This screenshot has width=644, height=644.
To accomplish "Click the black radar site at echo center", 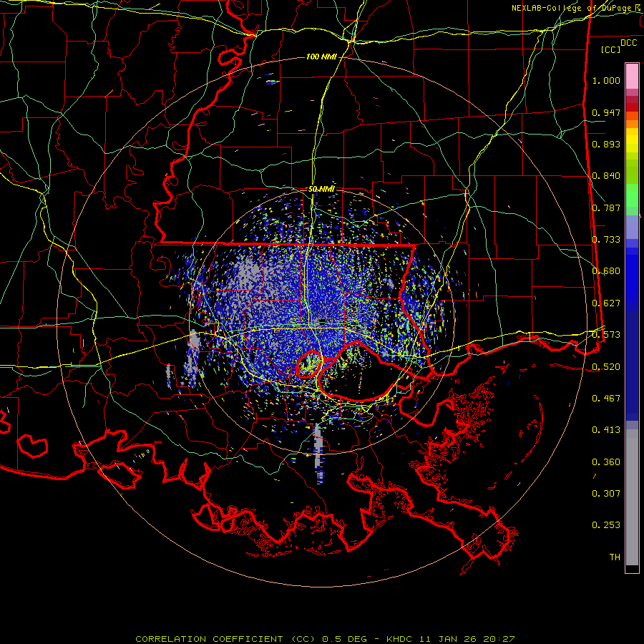I will [x=323, y=321].
